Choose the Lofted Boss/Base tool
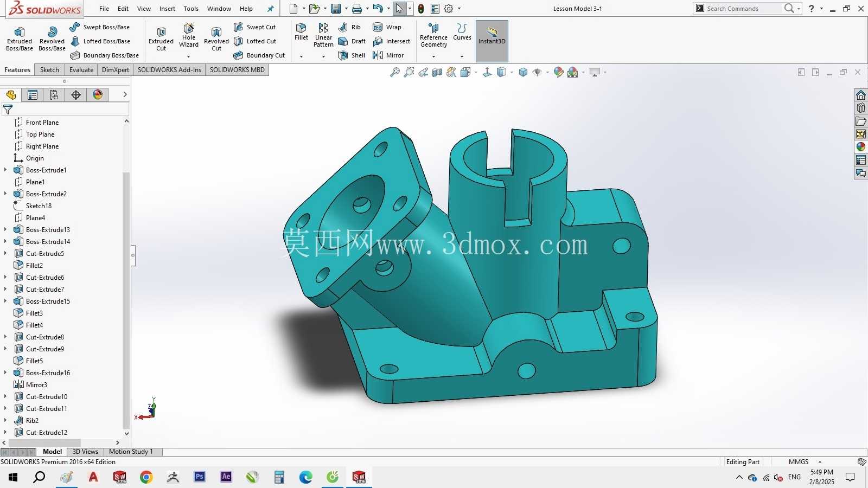 click(100, 41)
